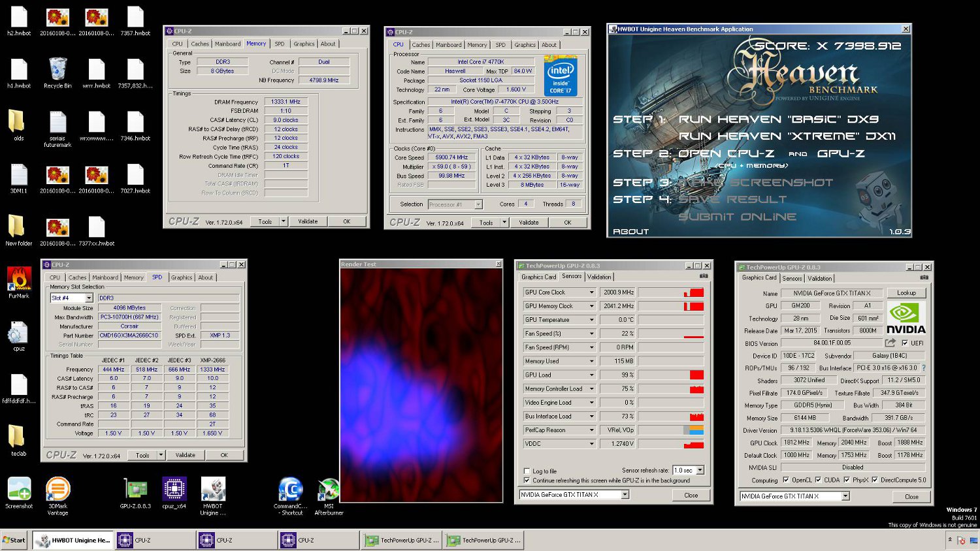Open the GPU Load sensor dropdown
Viewport: 980px width, 551px height.
(591, 375)
